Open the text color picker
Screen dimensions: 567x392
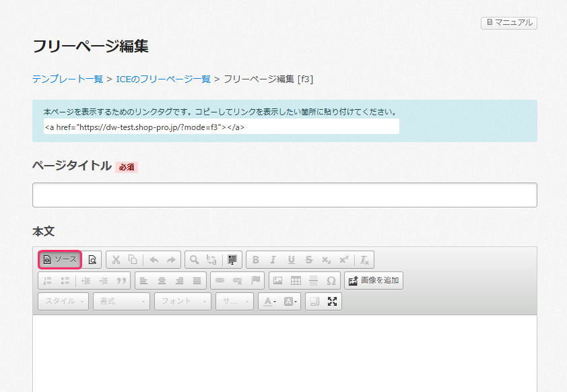pos(269,302)
